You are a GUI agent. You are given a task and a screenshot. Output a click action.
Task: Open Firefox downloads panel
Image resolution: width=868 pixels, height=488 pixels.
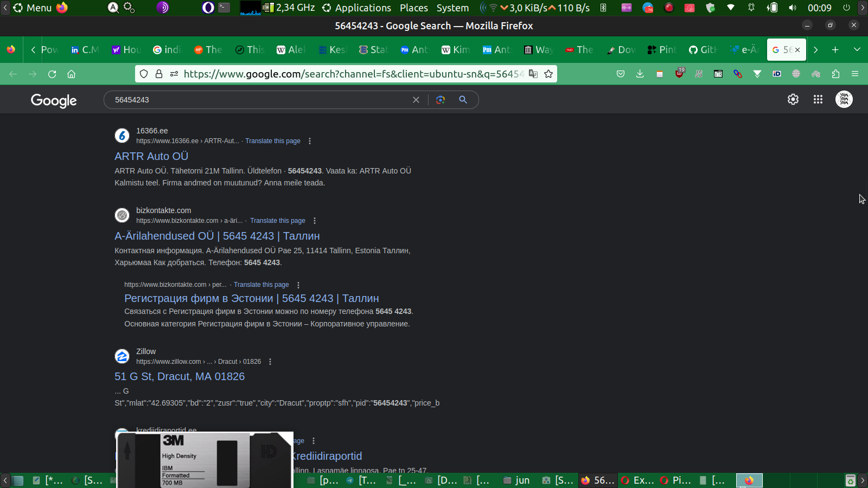640,74
